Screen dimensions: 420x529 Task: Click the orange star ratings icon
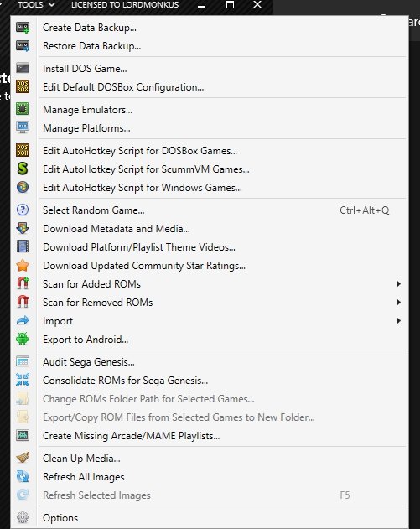pyautogui.click(x=23, y=266)
